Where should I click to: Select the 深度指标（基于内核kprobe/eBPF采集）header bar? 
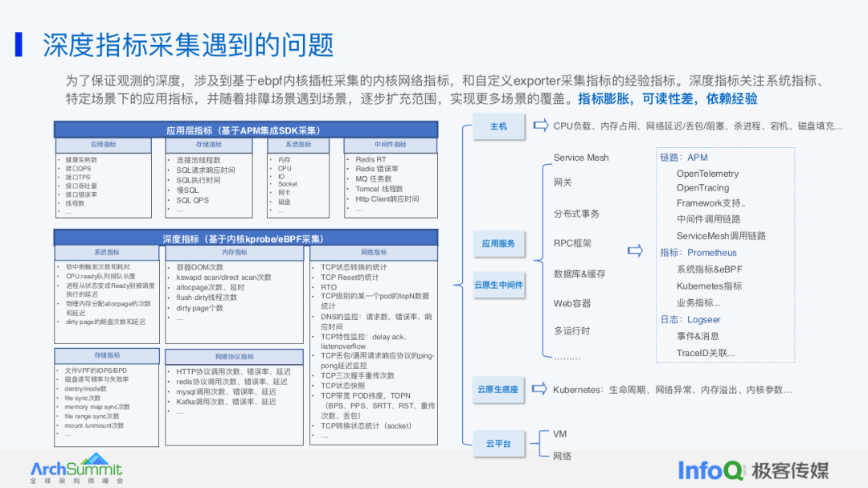coord(246,239)
